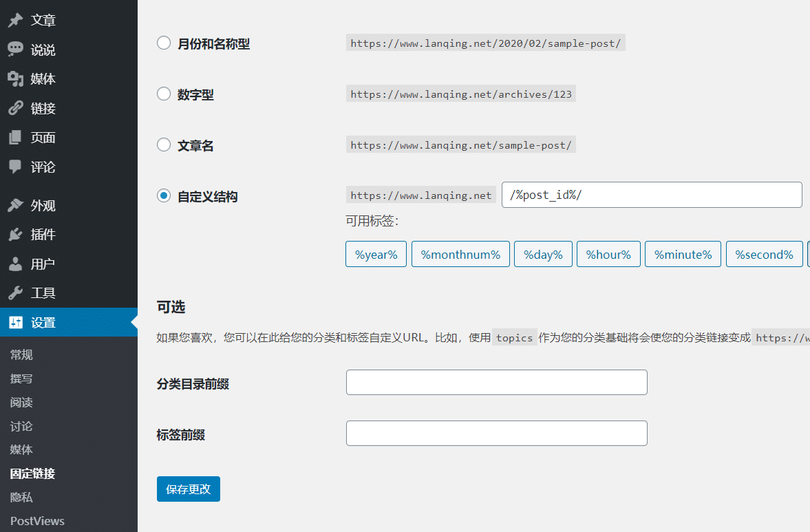Open the 隐私 settings submenu
Image resolution: width=810 pixels, height=532 pixels.
click(21, 497)
